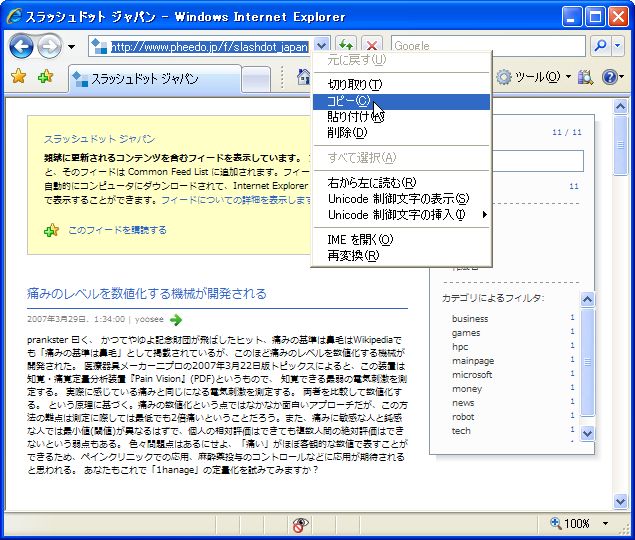Open zoom level dropdown arrow
The width and height of the screenshot is (635, 540).
click(x=605, y=523)
